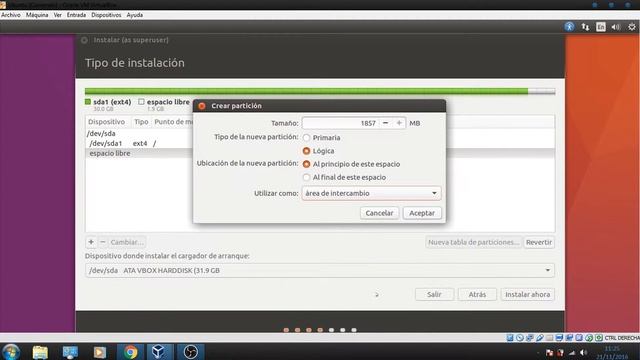Click the Instalar ahora button
The height and width of the screenshot is (360, 640).
pos(527,294)
